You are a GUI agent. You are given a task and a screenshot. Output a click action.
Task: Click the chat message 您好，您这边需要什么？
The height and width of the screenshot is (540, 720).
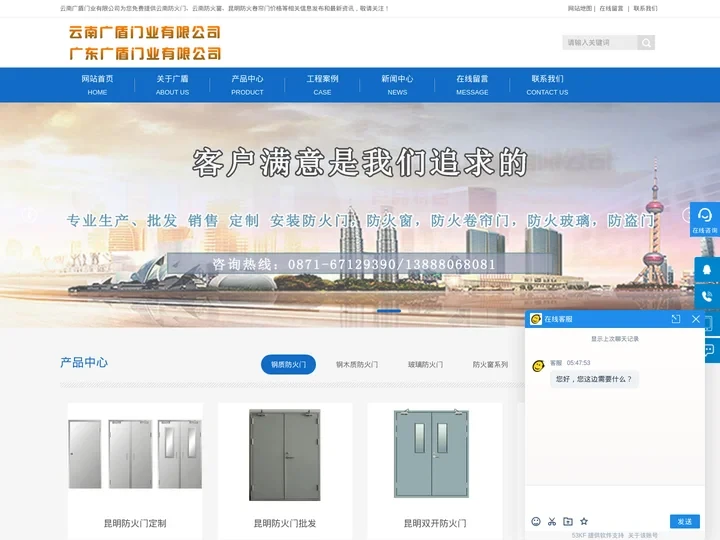coord(594,379)
